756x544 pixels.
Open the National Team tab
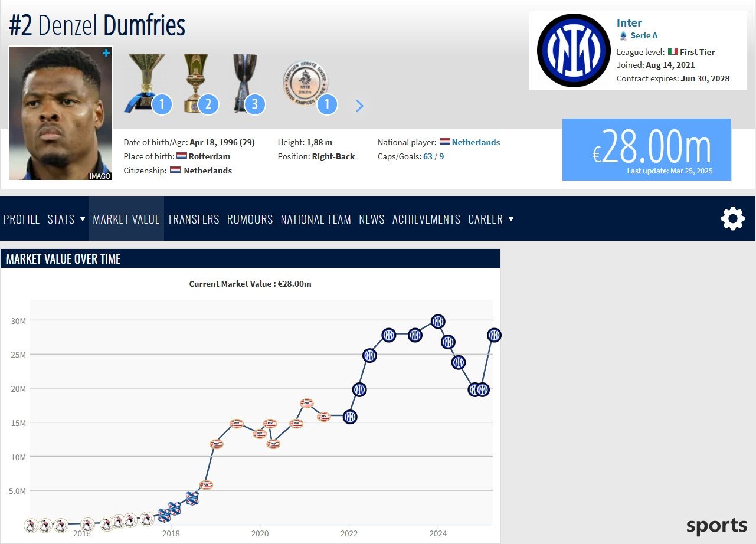(316, 219)
